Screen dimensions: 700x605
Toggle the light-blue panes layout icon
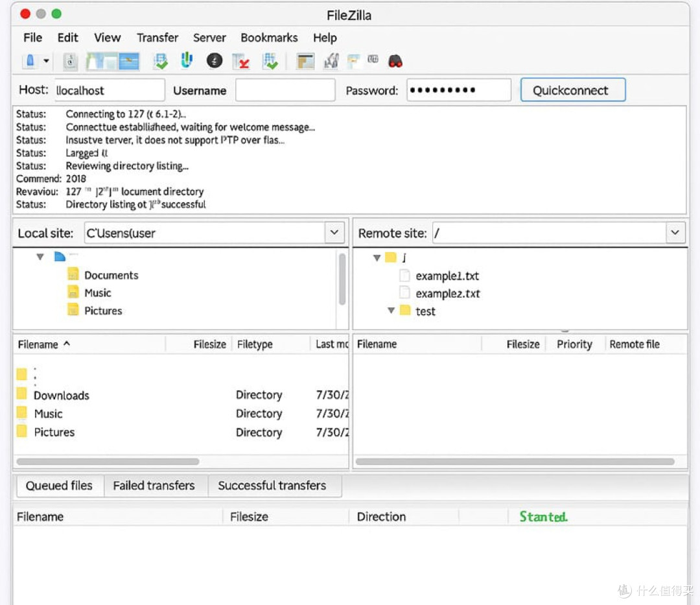[x=101, y=61]
